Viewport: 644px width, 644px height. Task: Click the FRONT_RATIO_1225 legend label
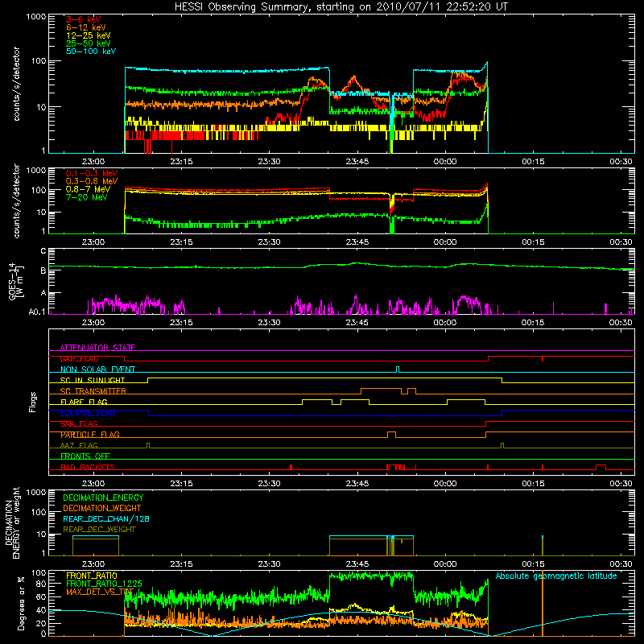[x=104, y=584]
